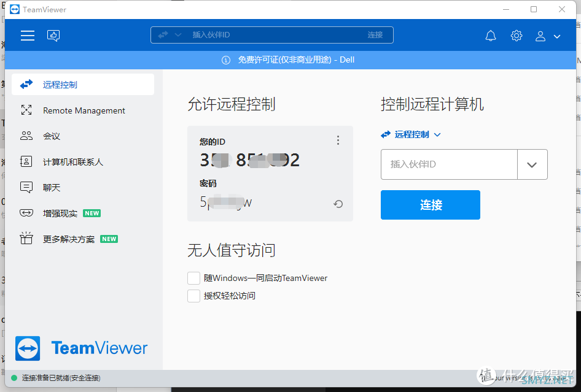Click the meeting people icon
Viewport: 581px width, 392px height.
coord(26,136)
